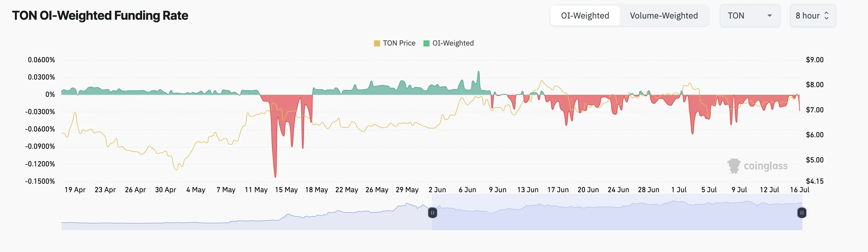Click the left range slider handle
This screenshot has height=252, width=868.
coord(432,213)
